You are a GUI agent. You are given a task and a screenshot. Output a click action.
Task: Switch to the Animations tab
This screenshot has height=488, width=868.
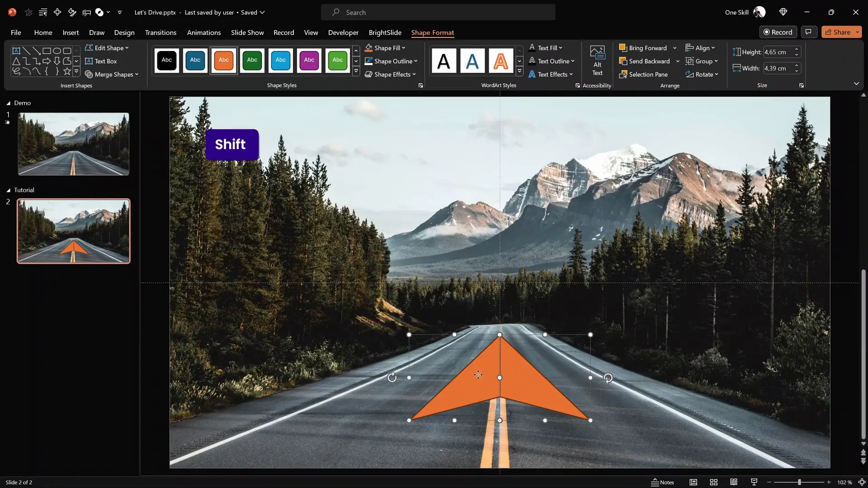tap(204, 33)
